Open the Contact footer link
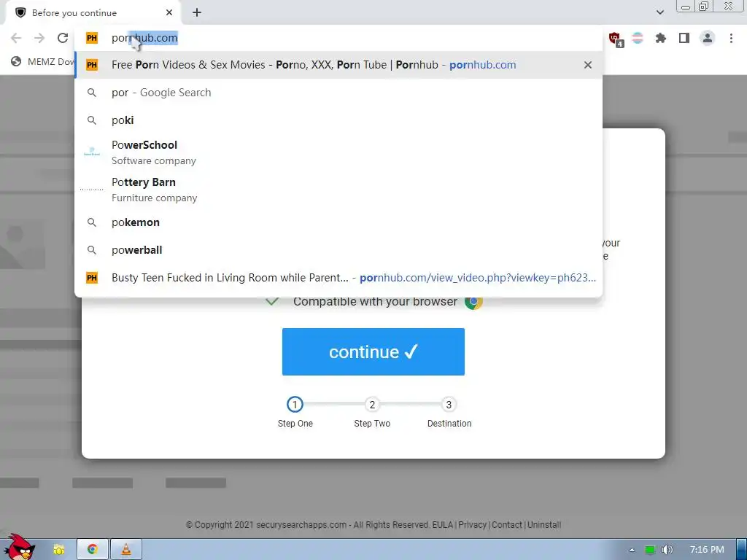Screen dimensions: 747x560 (507, 525)
